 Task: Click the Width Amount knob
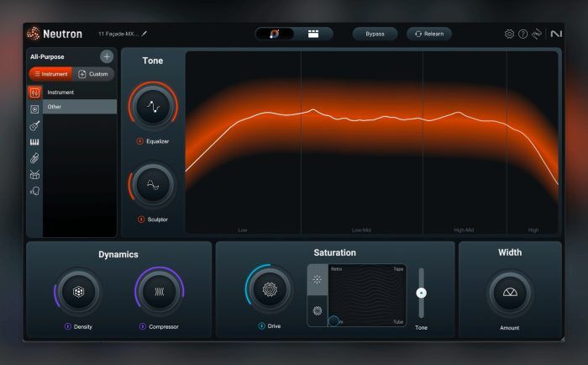509,293
